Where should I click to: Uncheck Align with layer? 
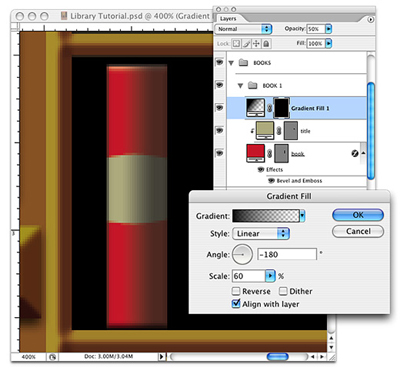pos(236,304)
